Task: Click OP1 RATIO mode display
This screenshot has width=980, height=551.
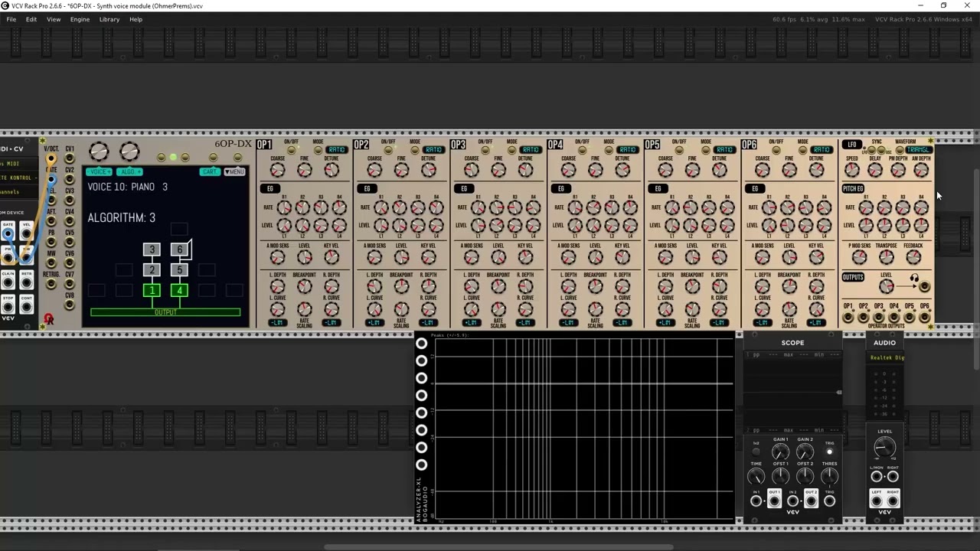Action: click(x=337, y=149)
